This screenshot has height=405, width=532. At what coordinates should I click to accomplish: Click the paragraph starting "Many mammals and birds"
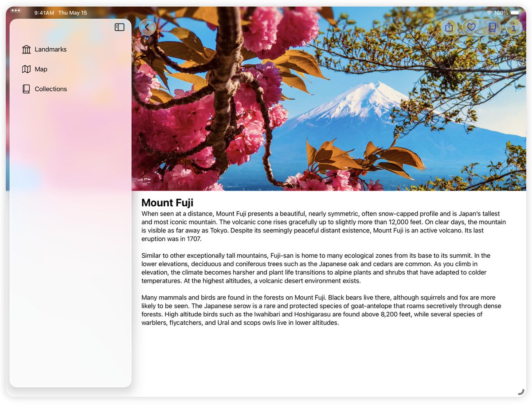(321, 310)
